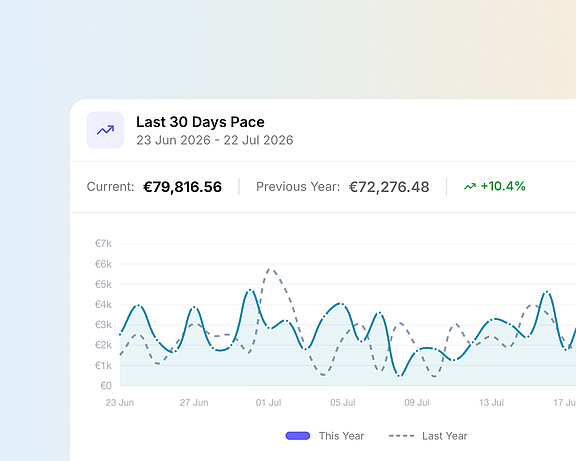Click the '09 Jul' x-axis label
Screen dimensions: 576x461
point(417,403)
